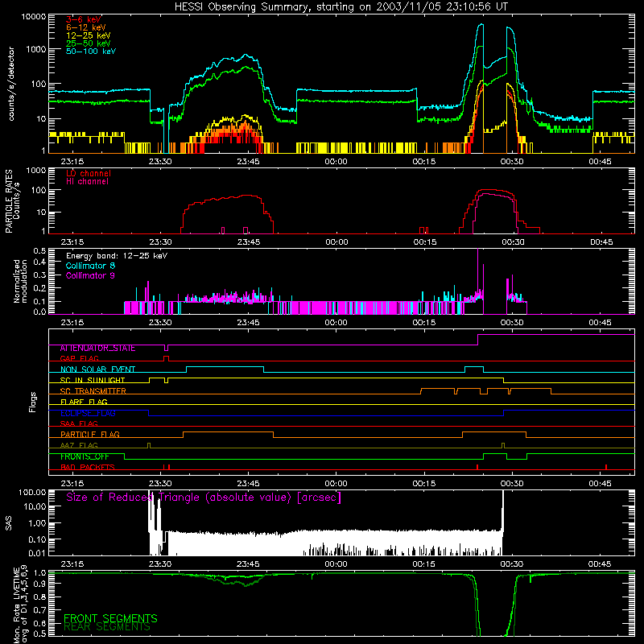Select the 'Collimator 9' legend entry
Viewport: 644px width, 644px height.
90,275
